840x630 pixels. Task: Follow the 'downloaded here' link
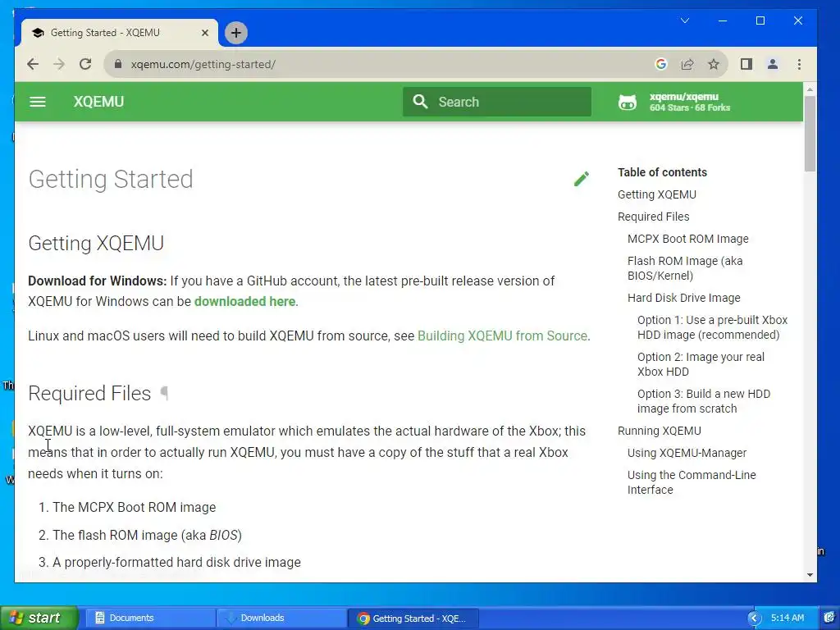pos(244,302)
